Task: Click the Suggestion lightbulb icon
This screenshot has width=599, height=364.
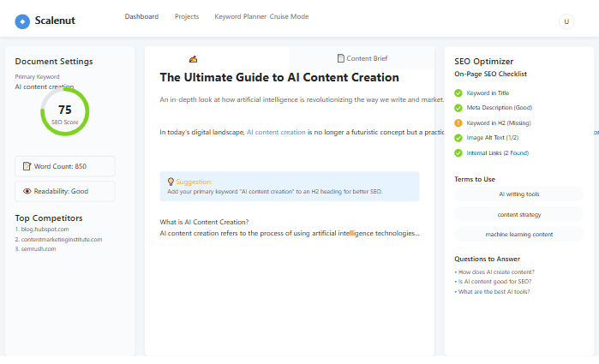Action: pos(171,182)
